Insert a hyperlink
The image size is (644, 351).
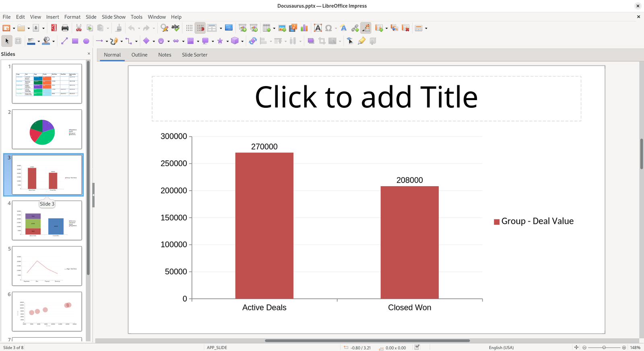pos(355,28)
